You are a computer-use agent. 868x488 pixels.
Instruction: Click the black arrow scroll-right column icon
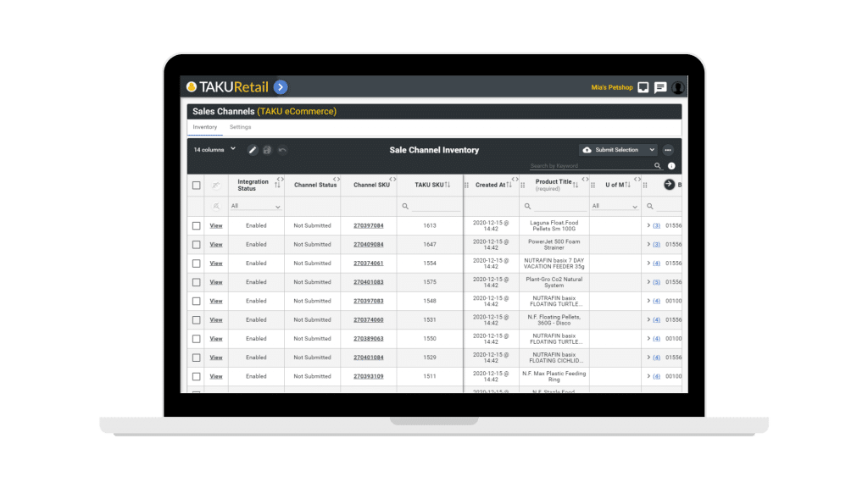pyautogui.click(x=670, y=184)
